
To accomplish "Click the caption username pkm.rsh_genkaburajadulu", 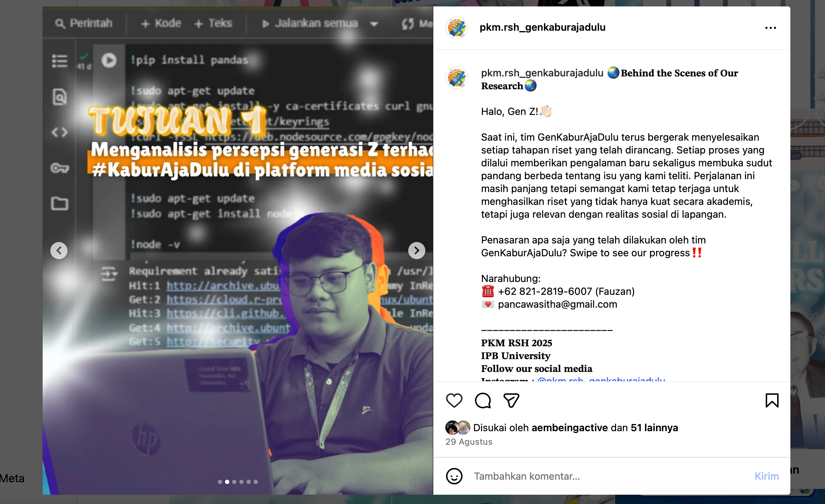I will click(x=542, y=73).
